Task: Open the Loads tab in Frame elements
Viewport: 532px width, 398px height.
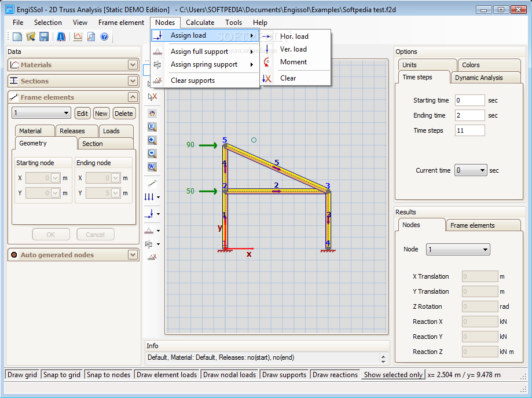Action: (116, 131)
